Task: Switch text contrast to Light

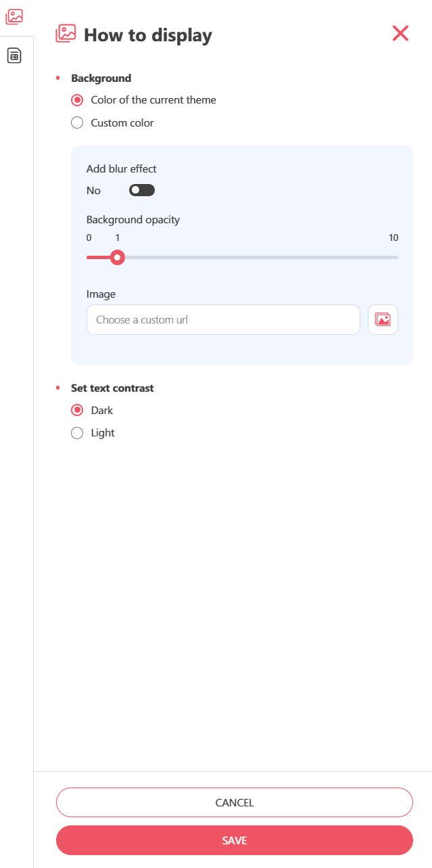Action: [93, 433]
